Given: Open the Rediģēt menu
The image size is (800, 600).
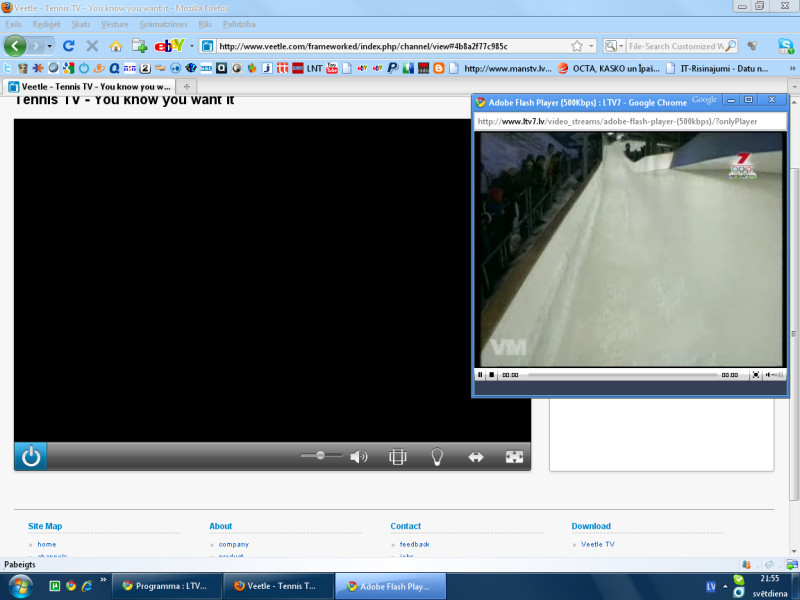Looking at the screenshot, I should pos(46,24).
